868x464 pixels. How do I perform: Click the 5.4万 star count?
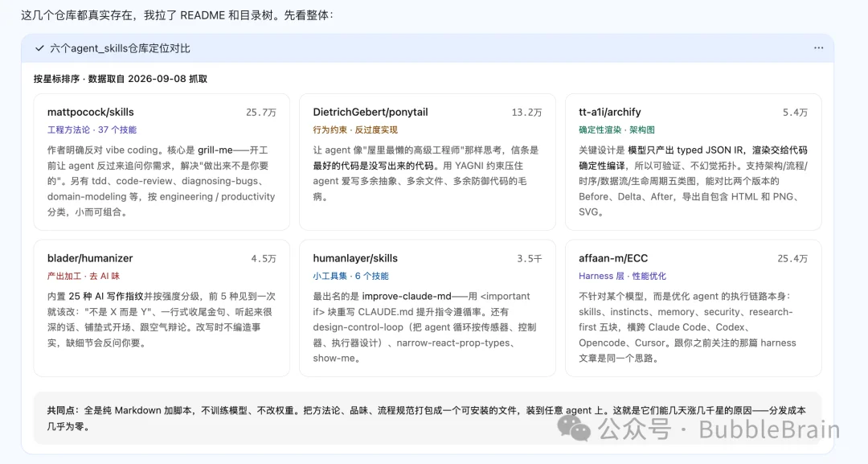(x=795, y=113)
